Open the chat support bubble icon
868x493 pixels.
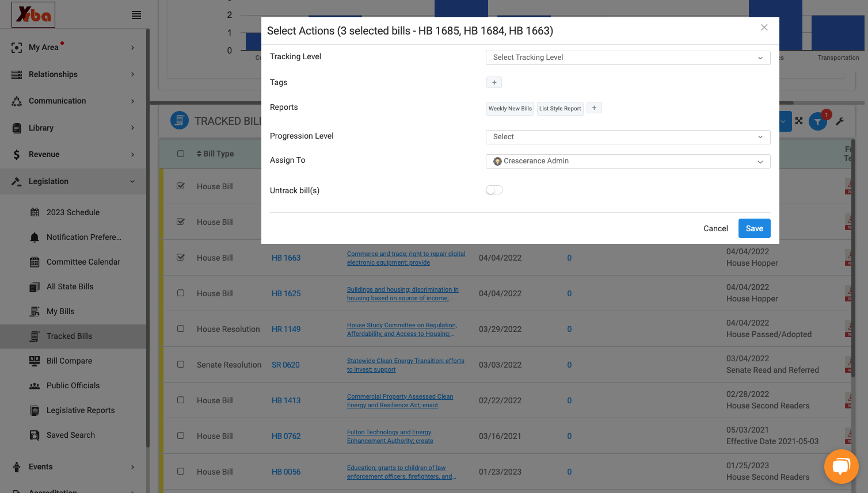coord(841,467)
